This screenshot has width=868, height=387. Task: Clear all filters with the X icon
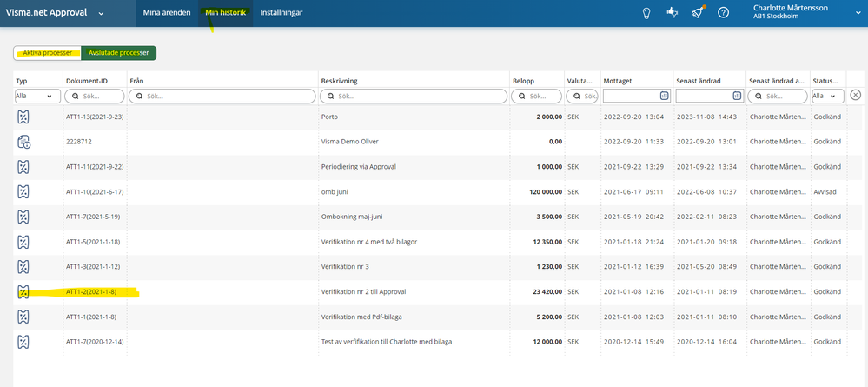[855, 95]
